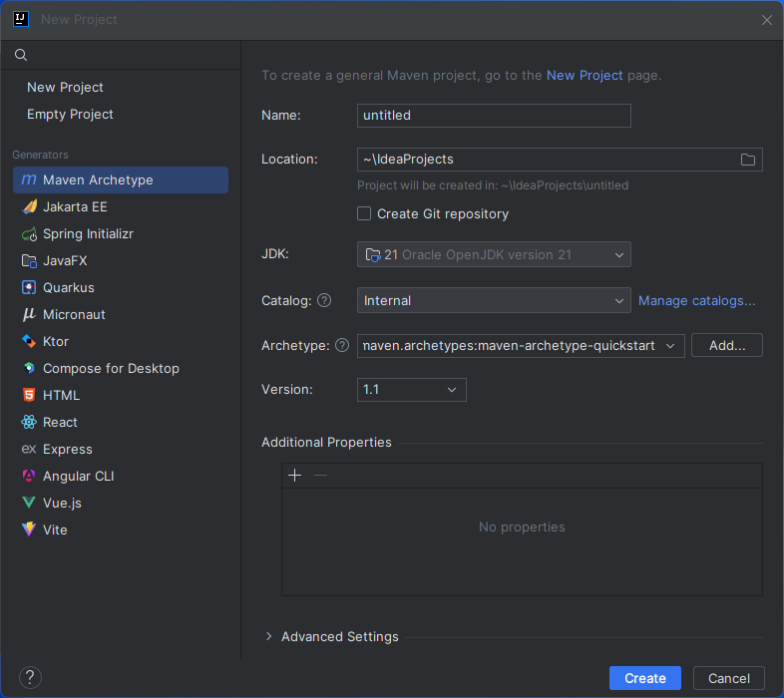The width and height of the screenshot is (784, 698).
Task: Select the Jakarta EE generator icon
Action: click(x=29, y=206)
